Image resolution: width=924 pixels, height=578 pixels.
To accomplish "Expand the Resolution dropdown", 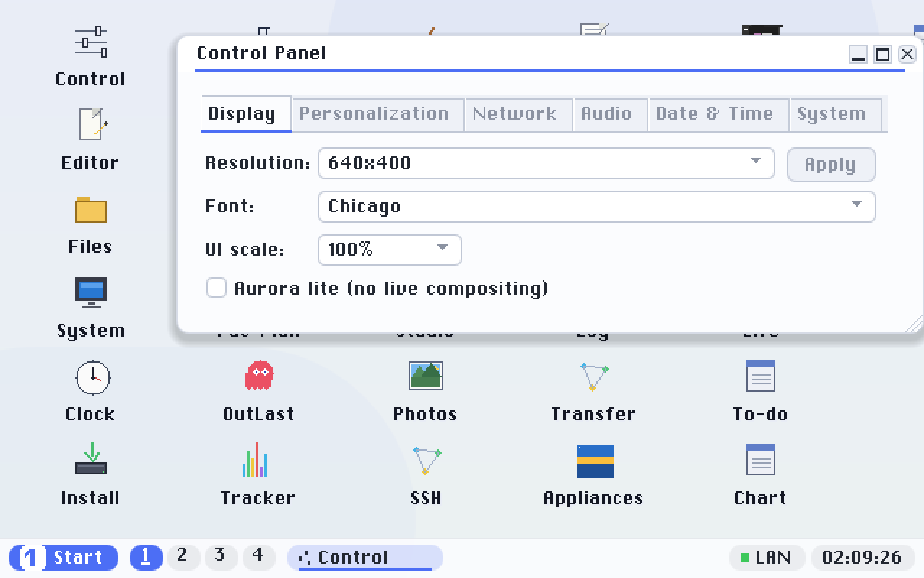I will (x=546, y=163).
